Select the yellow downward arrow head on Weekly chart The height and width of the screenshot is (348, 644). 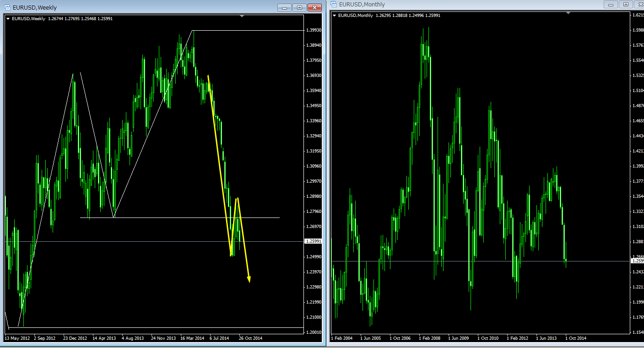click(249, 278)
